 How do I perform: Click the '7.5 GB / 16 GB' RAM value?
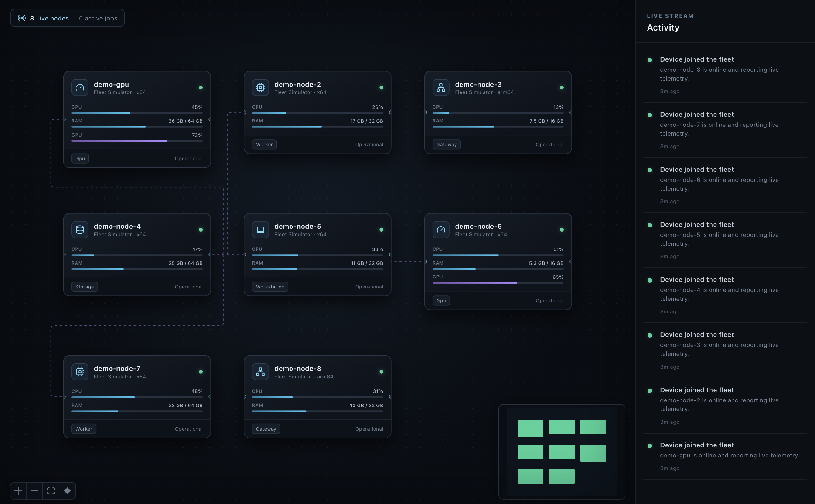point(546,121)
